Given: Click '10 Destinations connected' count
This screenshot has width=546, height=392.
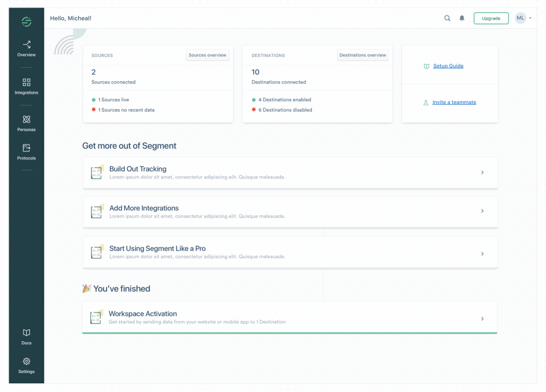Looking at the screenshot, I should tap(278, 77).
